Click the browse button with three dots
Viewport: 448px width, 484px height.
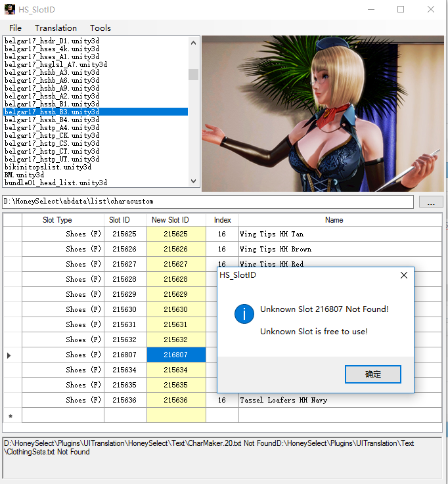(430, 202)
